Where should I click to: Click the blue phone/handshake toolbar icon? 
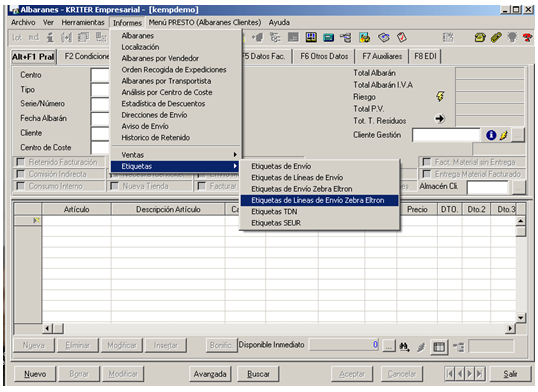click(384, 37)
